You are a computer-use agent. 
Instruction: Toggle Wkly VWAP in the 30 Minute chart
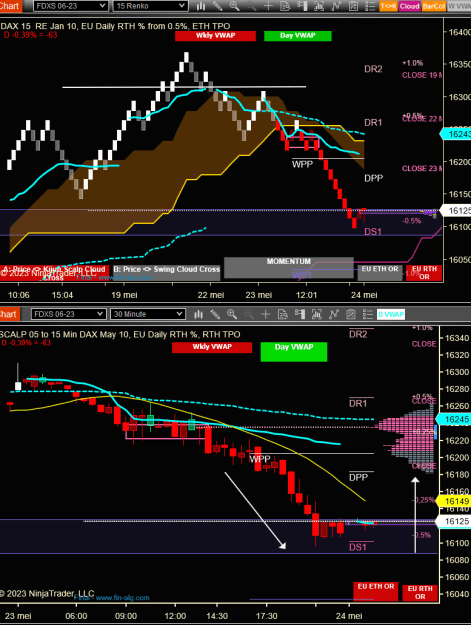pyautogui.click(x=212, y=347)
